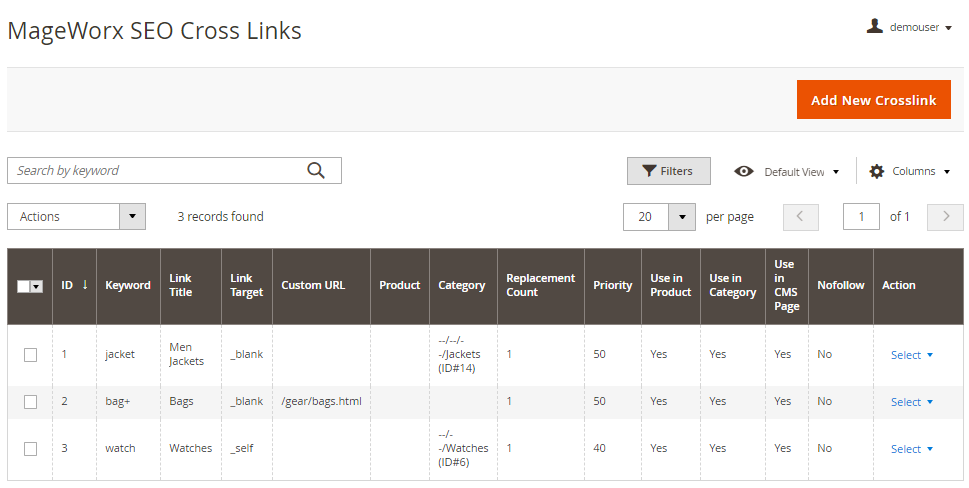The height and width of the screenshot is (488, 969).
Task: Tick the checkbox for the watch row
Action: 30,449
